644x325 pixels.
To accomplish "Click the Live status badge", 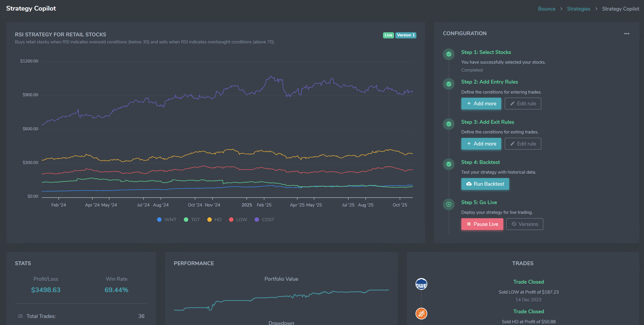I will (388, 35).
